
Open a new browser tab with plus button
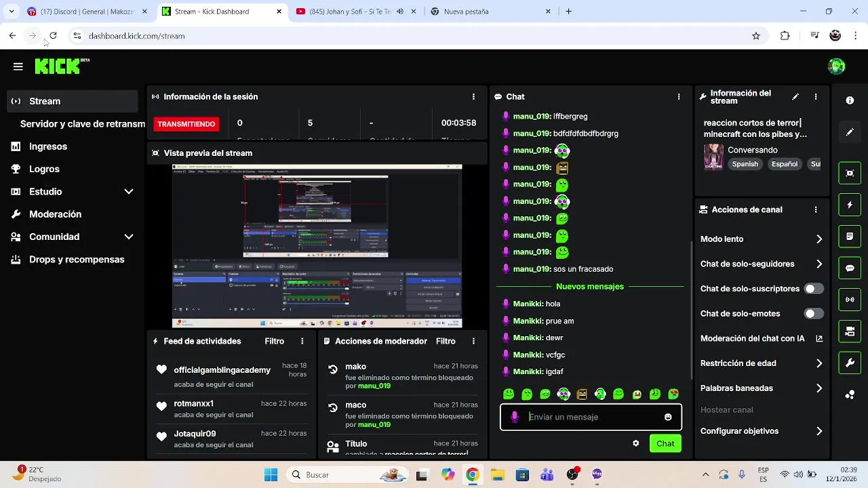coord(568,12)
